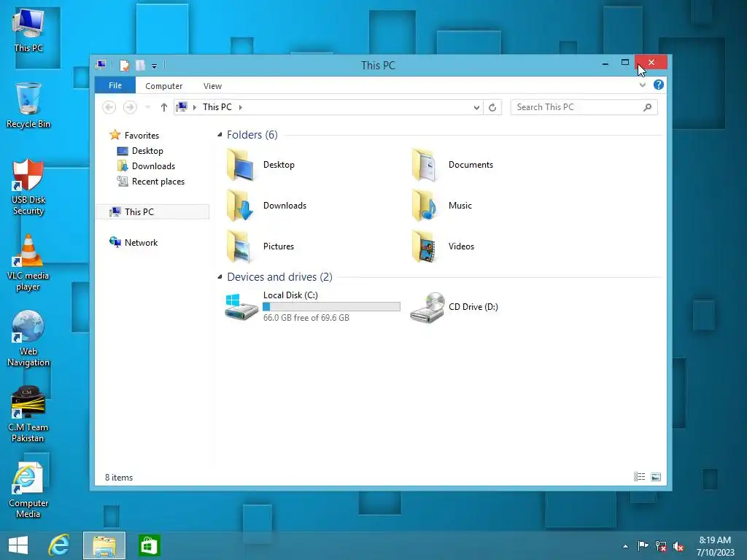This screenshot has height=560, width=747.
Task: Open the File ribbon tab
Action: (x=115, y=85)
